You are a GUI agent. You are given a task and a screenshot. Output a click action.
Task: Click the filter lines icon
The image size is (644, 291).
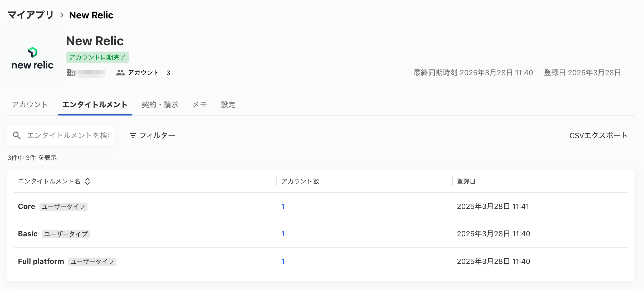(x=133, y=135)
